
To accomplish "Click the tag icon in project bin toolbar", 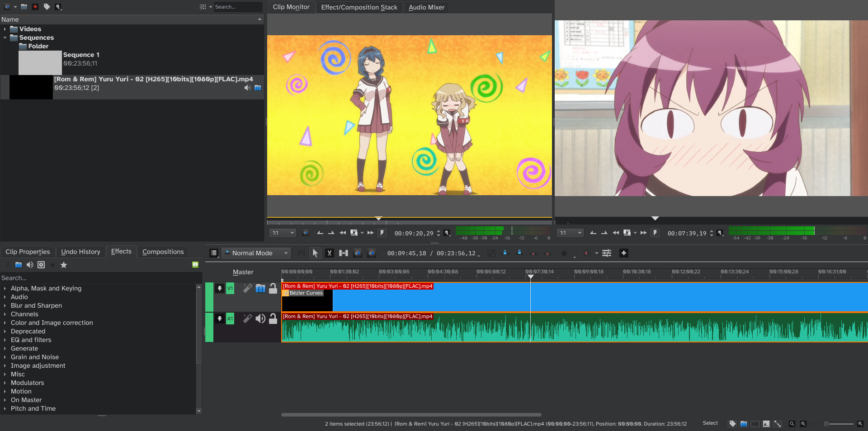I will [47, 7].
